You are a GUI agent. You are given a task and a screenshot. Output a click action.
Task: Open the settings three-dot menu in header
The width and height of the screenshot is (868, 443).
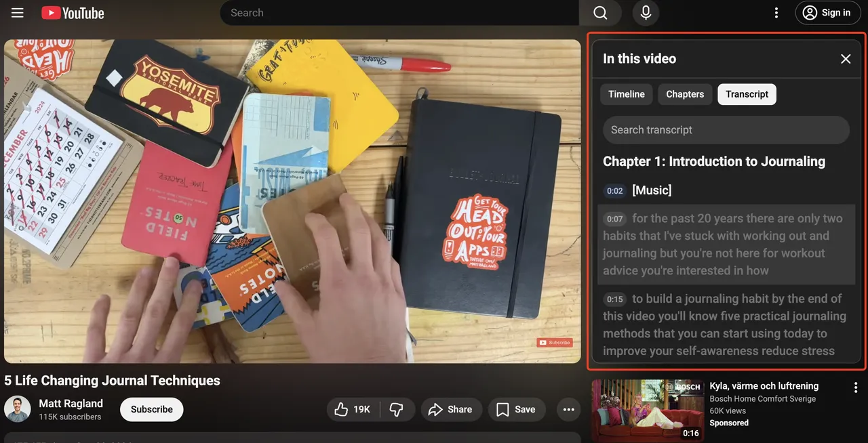point(776,13)
